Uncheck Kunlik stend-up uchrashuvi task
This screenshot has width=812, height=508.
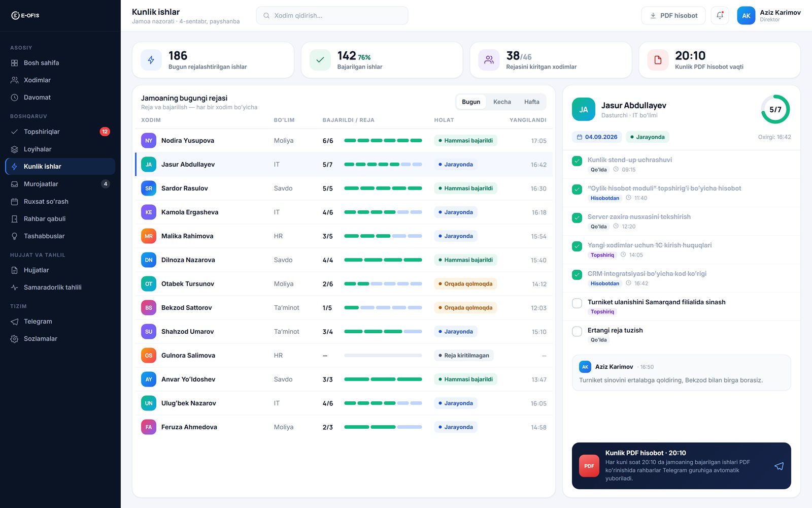pyautogui.click(x=577, y=161)
